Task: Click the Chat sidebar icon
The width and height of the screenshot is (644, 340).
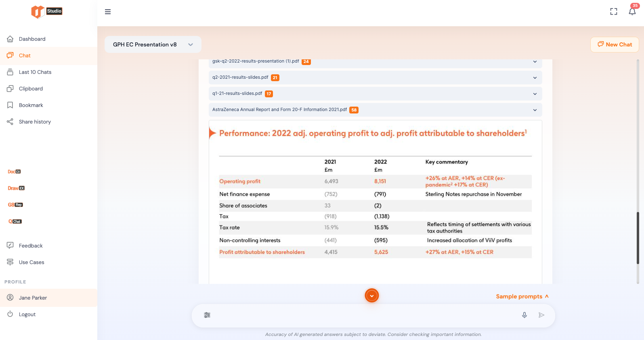Action: (x=10, y=56)
